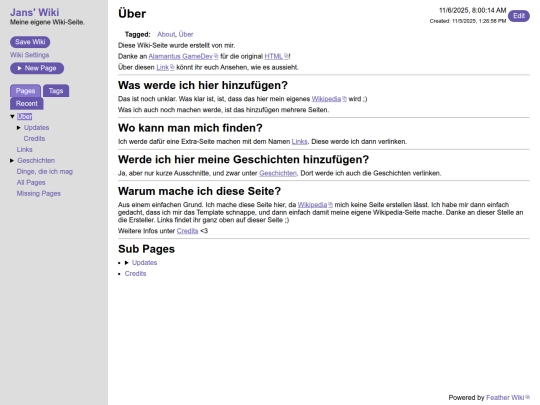Image resolution: width=540 pixels, height=405 pixels.
Task: Open All Pages in sidebar
Action: 31,183
